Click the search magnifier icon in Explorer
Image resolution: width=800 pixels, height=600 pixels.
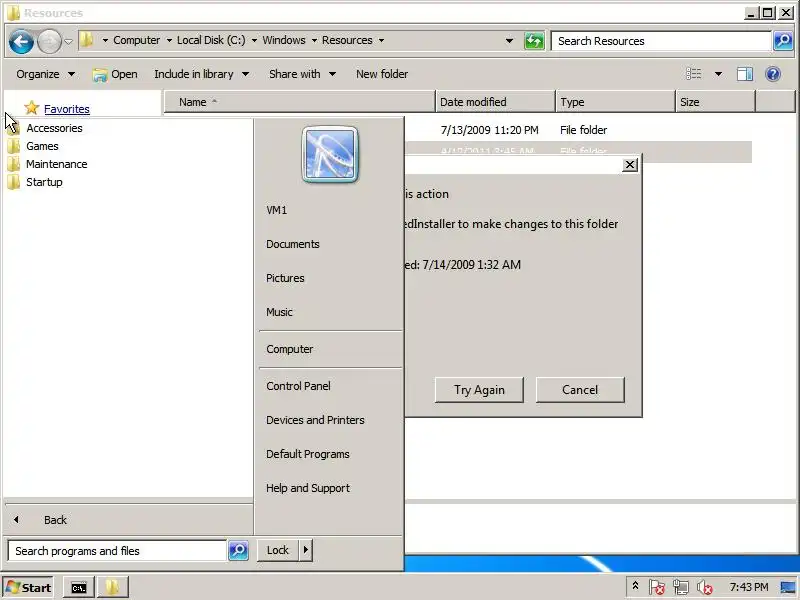click(783, 41)
